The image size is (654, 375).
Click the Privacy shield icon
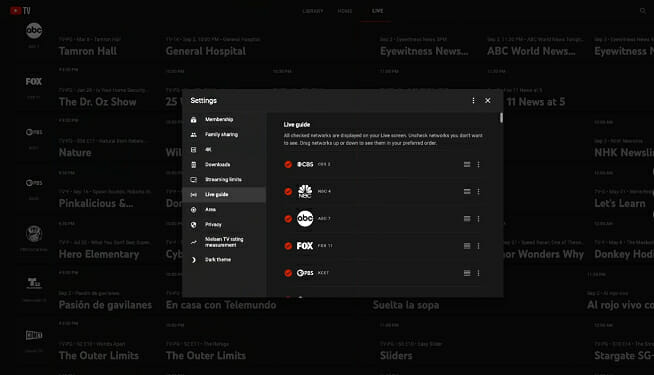click(194, 225)
